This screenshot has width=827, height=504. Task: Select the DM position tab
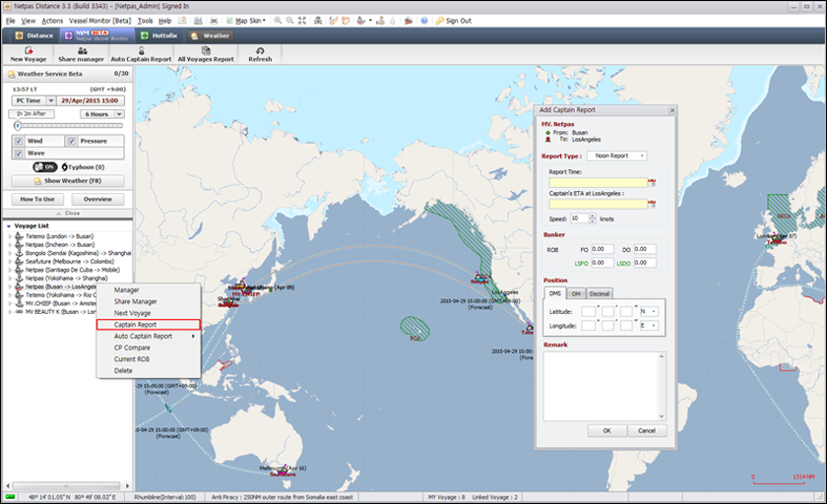576,293
